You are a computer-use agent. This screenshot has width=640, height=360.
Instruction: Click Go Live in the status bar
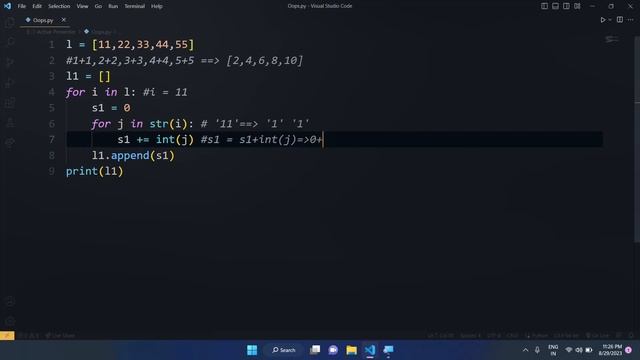coord(597,336)
